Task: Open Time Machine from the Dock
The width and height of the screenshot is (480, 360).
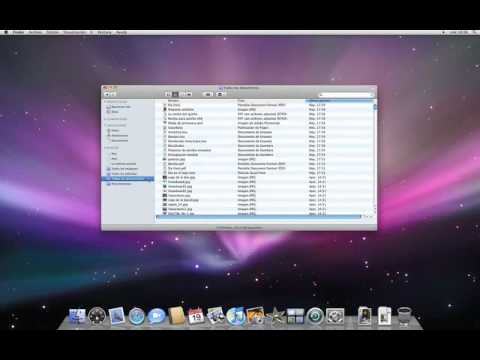Action: click(x=315, y=316)
